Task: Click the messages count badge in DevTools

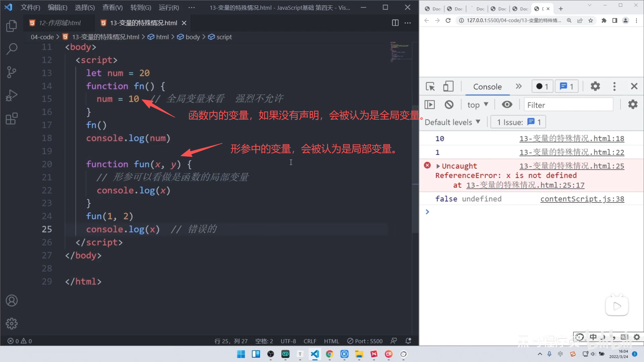Action: point(567,86)
